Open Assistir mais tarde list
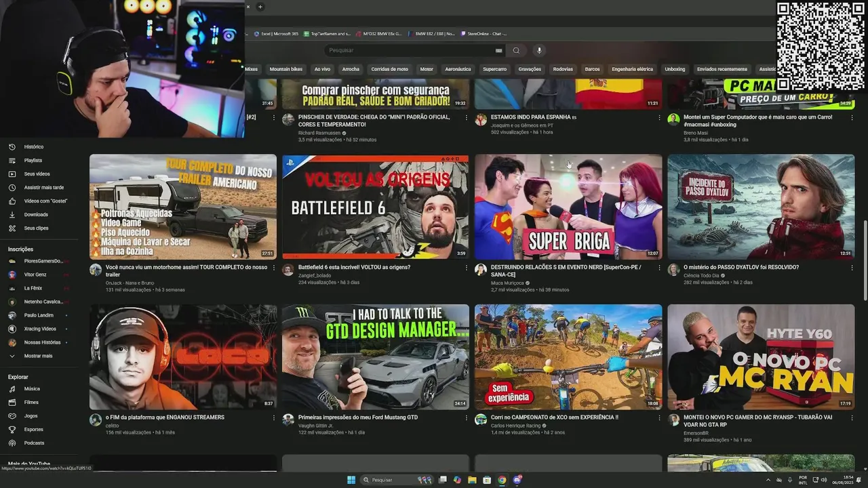868x488 pixels. pyautogui.click(x=43, y=187)
